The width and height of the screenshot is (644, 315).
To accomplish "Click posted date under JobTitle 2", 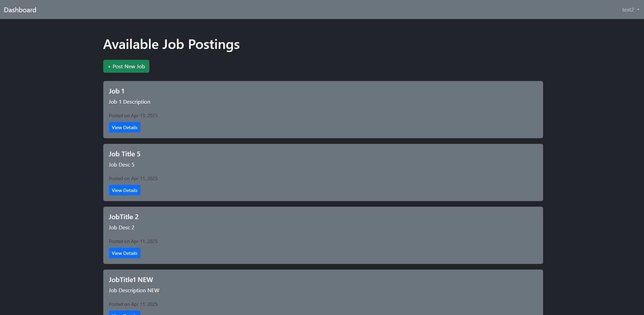I will coord(133,241).
